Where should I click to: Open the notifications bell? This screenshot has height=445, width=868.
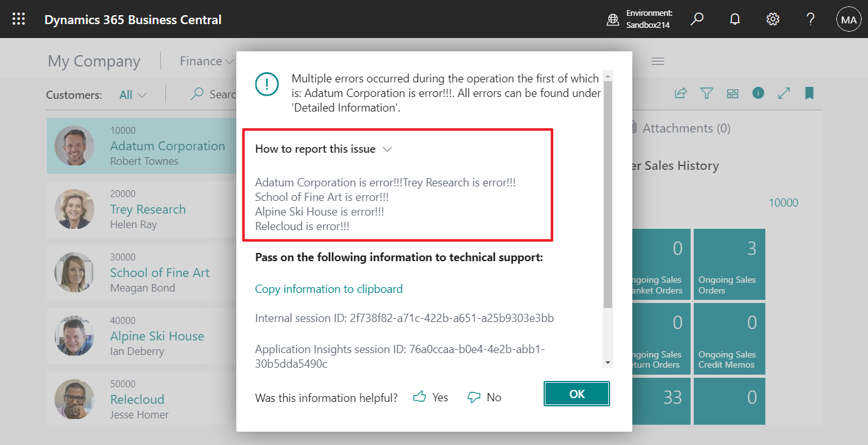tap(734, 19)
